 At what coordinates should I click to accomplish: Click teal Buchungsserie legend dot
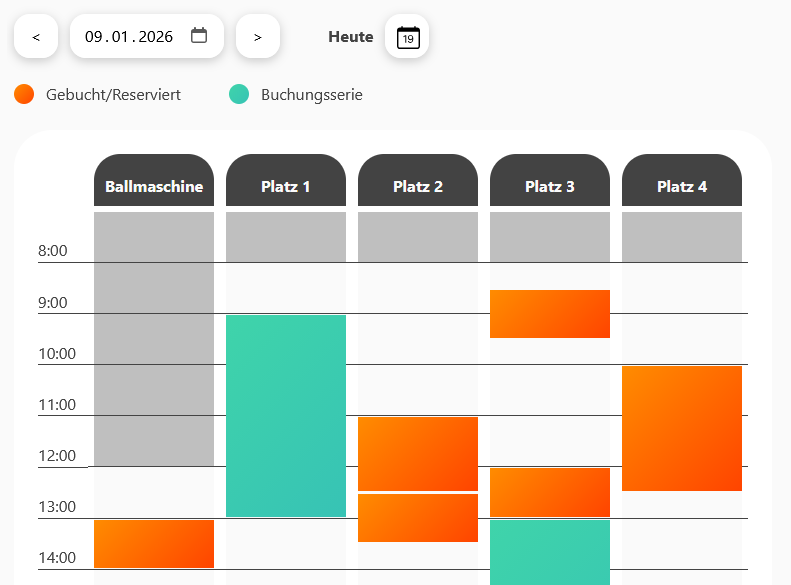click(x=239, y=95)
